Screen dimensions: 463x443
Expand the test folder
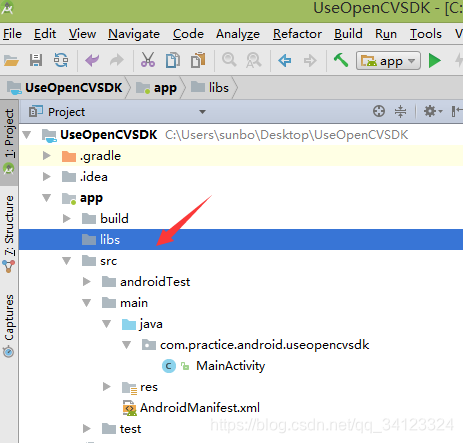coord(87,429)
